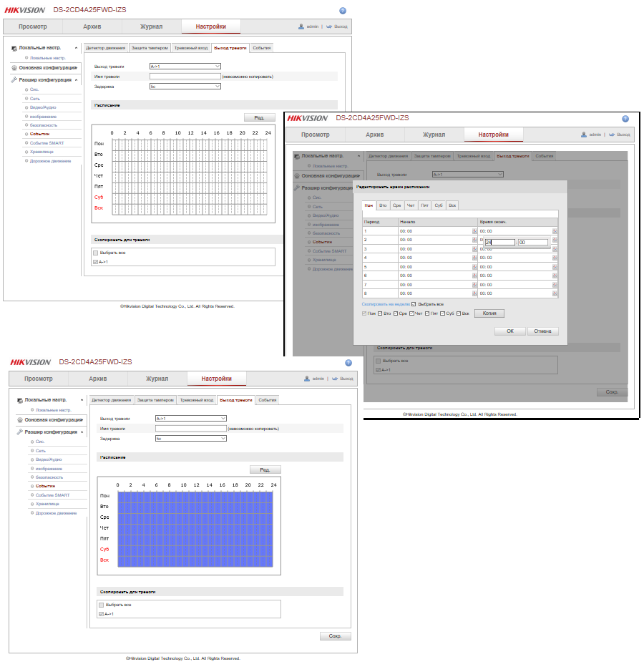Switch to the Чет day tab in dialog

[x=411, y=205]
